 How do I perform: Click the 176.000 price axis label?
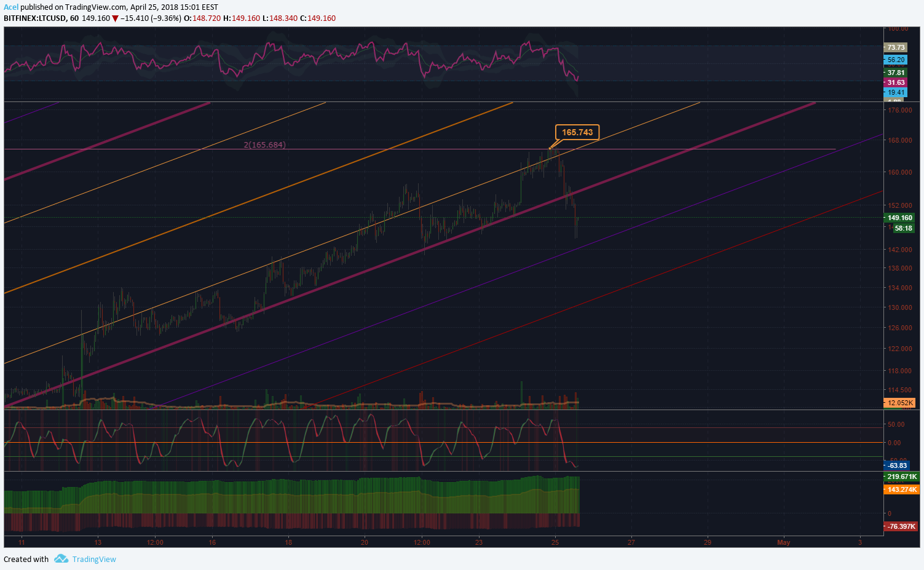tap(900, 110)
